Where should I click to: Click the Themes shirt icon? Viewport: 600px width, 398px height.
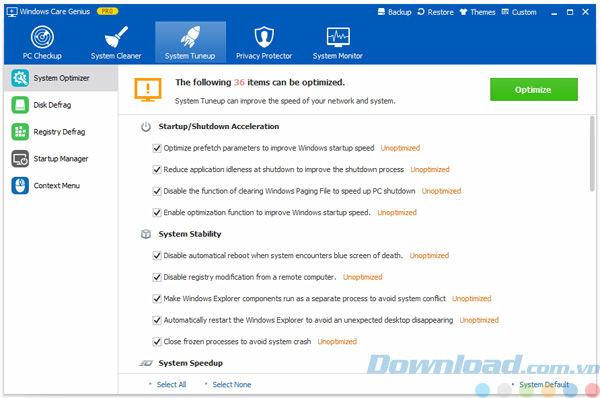pyautogui.click(x=463, y=12)
